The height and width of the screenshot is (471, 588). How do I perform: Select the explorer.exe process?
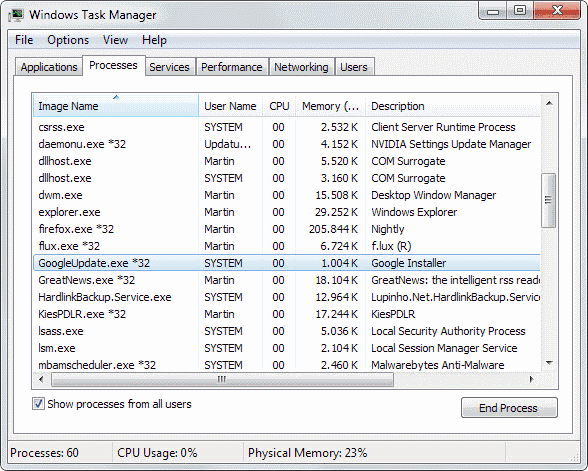click(x=287, y=212)
